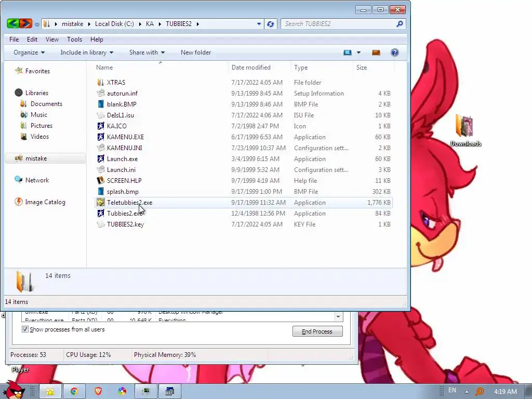Expand the Share with dropdown
532x399 pixels.
[147, 52]
